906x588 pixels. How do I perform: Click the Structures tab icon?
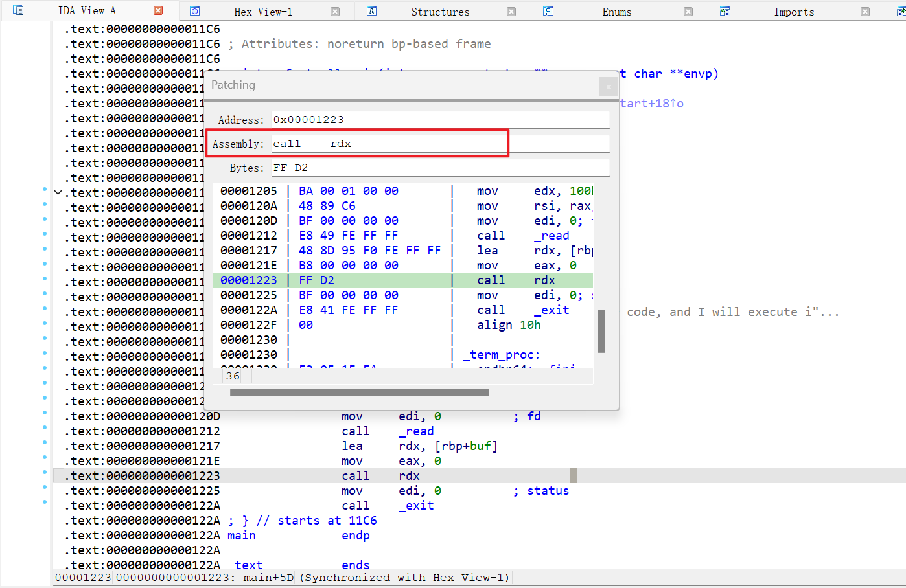pyautogui.click(x=371, y=11)
